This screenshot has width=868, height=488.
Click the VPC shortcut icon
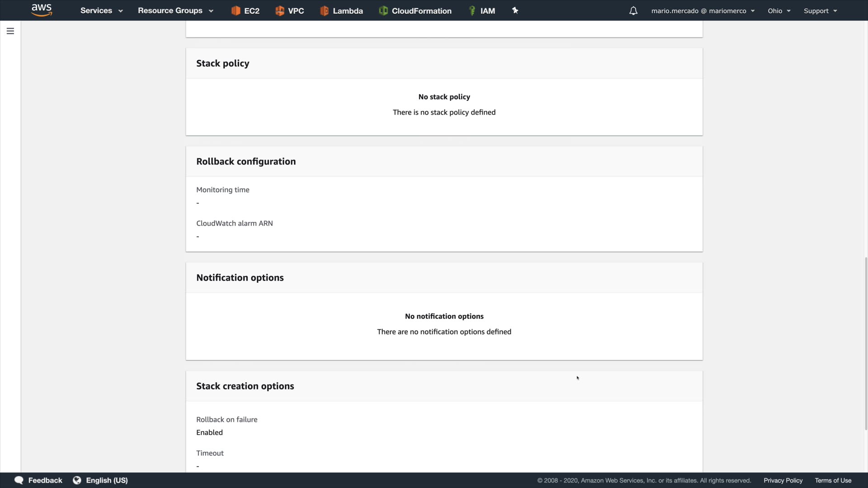[280, 11]
